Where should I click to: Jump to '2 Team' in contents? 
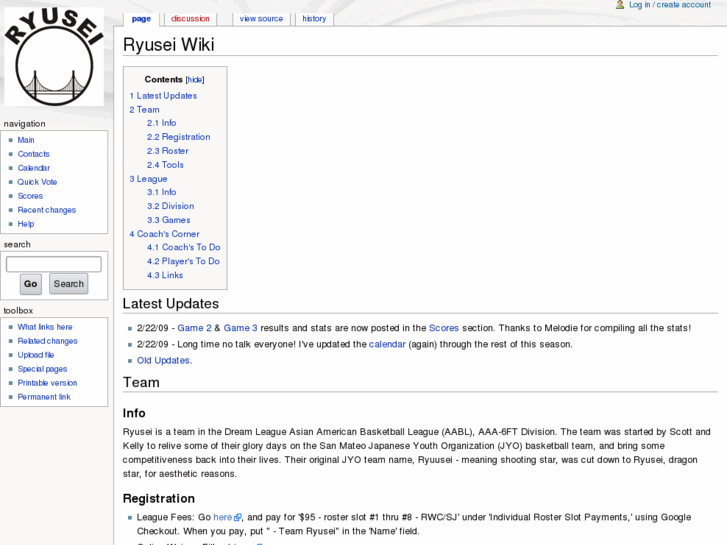(x=144, y=109)
